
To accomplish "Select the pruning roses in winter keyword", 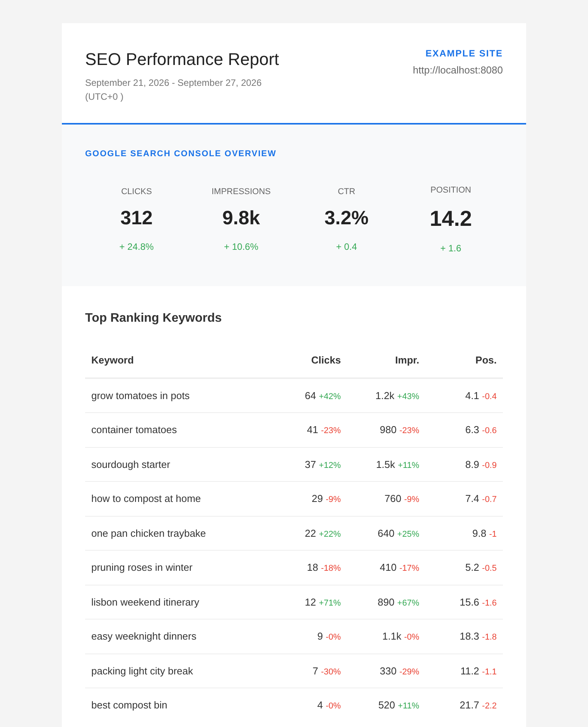I will click(x=142, y=567).
